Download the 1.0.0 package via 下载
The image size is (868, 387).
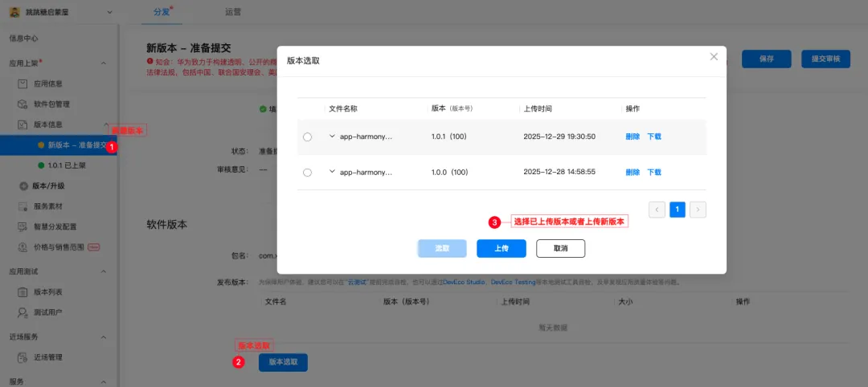pyautogui.click(x=654, y=172)
